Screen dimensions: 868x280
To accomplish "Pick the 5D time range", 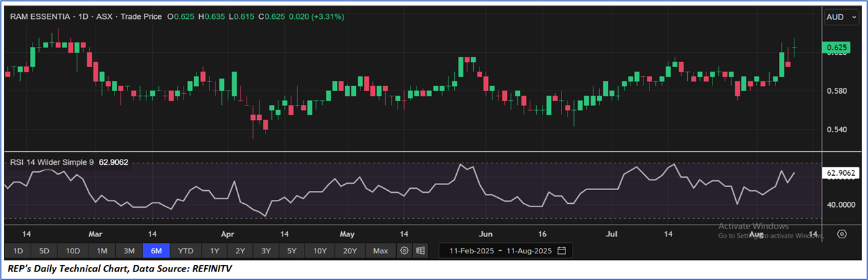I will pos(44,251).
